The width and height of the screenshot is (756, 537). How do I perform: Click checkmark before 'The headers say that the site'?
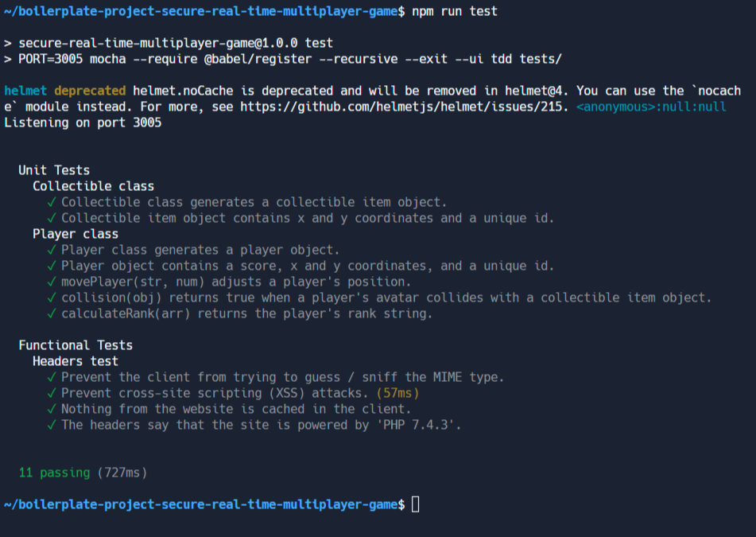pos(52,425)
